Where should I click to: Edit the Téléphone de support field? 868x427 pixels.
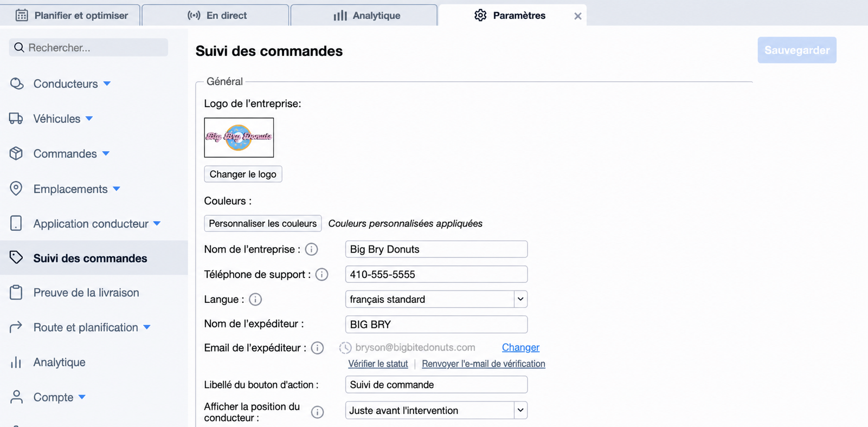tap(436, 274)
